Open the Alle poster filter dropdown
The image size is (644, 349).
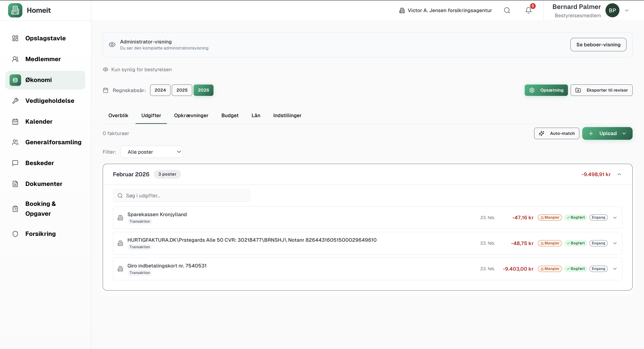tap(151, 152)
